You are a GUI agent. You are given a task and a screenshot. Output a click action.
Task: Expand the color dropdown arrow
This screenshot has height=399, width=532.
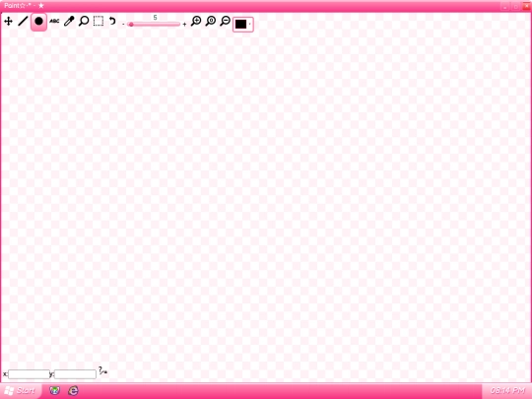[x=250, y=24]
